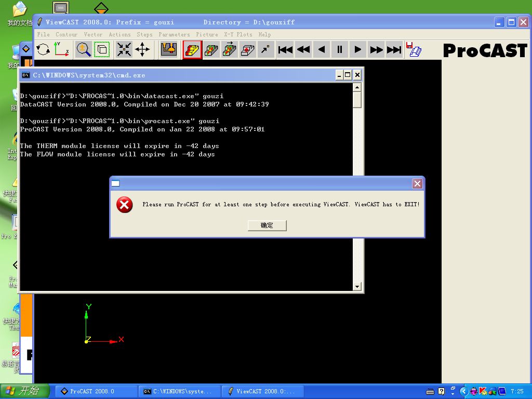532x399 pixels.
Task: Select the red highlighted solid view icon
Action: [x=192, y=50]
